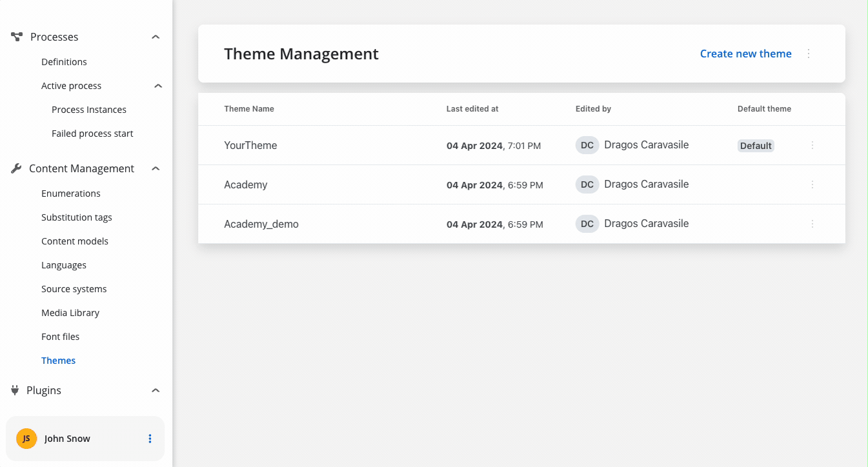Select Active process in the sidebar
Viewport: 868px width, 467px height.
(x=71, y=86)
